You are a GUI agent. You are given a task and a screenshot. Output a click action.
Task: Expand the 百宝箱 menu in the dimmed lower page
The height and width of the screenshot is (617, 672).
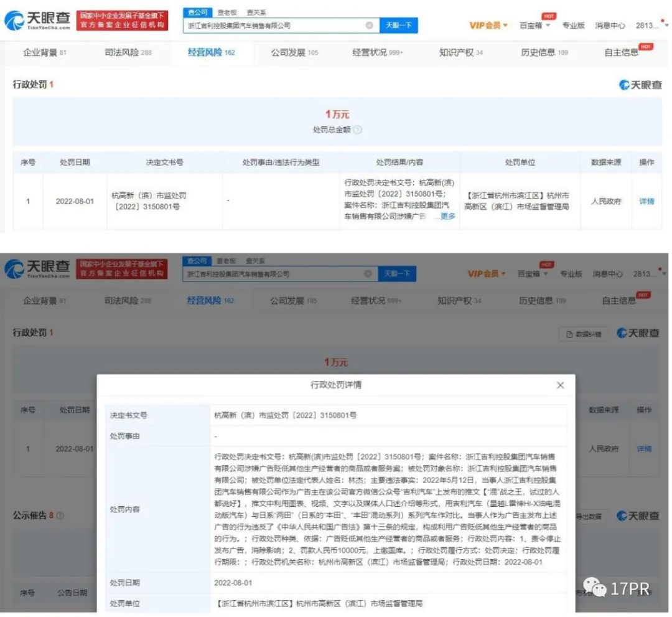(x=533, y=273)
